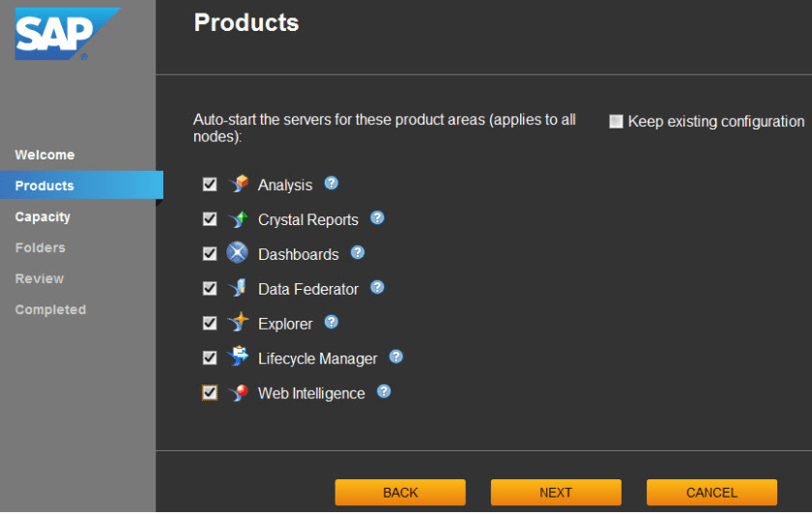The height and width of the screenshot is (514, 812).
Task: Show the Data Federator help tooltip icon
Action: tap(377, 287)
